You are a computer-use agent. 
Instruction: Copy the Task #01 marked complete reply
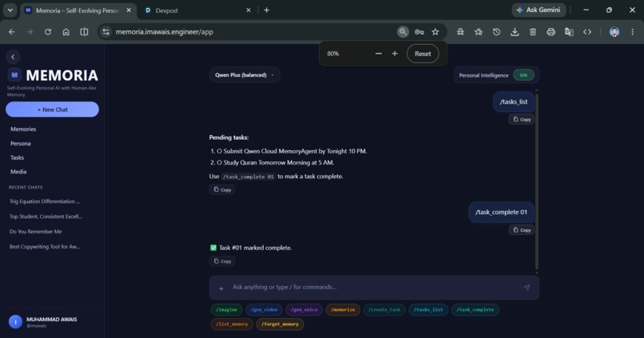tap(222, 261)
